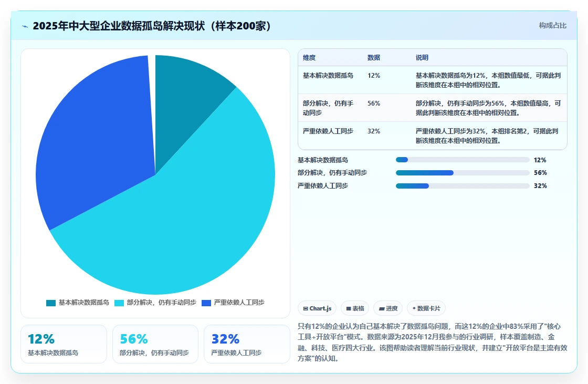Click the 严重依赖人工同步 table row name

(328, 131)
